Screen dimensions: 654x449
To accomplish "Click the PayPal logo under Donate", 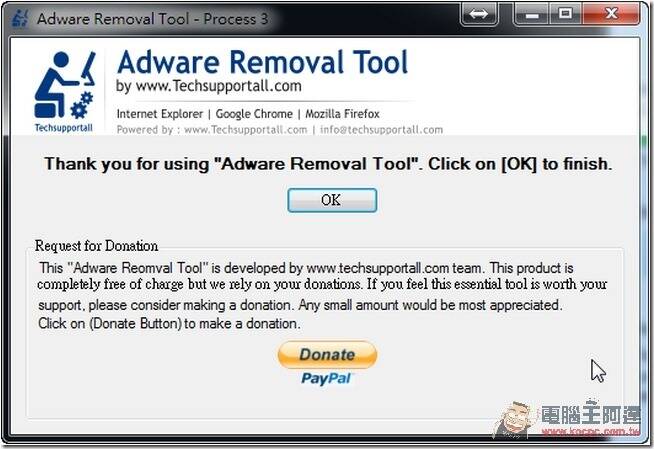I will tap(327, 379).
